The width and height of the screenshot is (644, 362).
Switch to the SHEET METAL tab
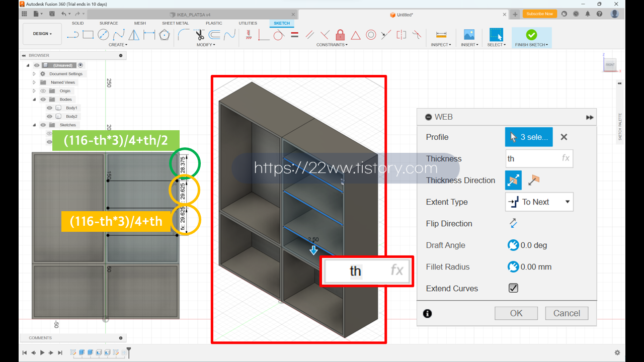pyautogui.click(x=176, y=23)
